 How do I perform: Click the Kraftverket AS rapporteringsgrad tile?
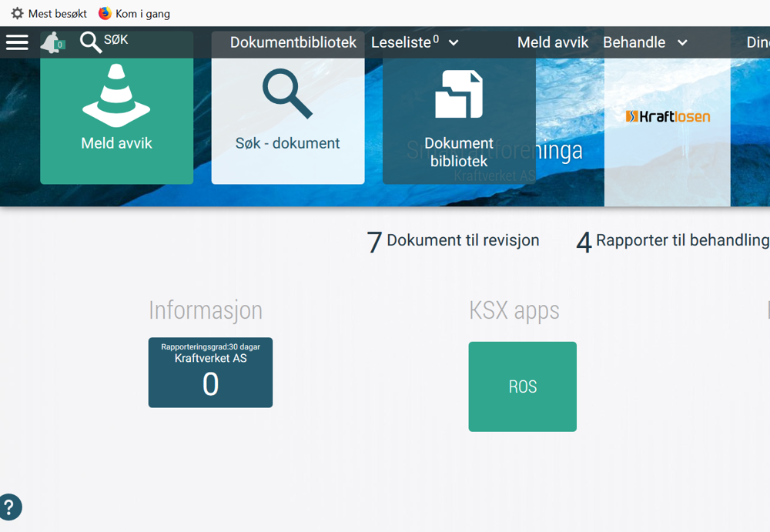click(210, 373)
